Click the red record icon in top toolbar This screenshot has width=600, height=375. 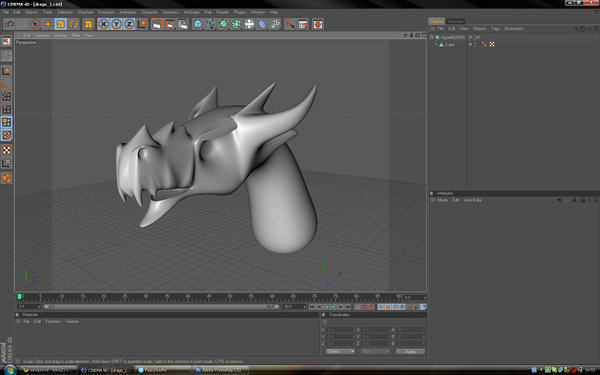click(x=318, y=24)
